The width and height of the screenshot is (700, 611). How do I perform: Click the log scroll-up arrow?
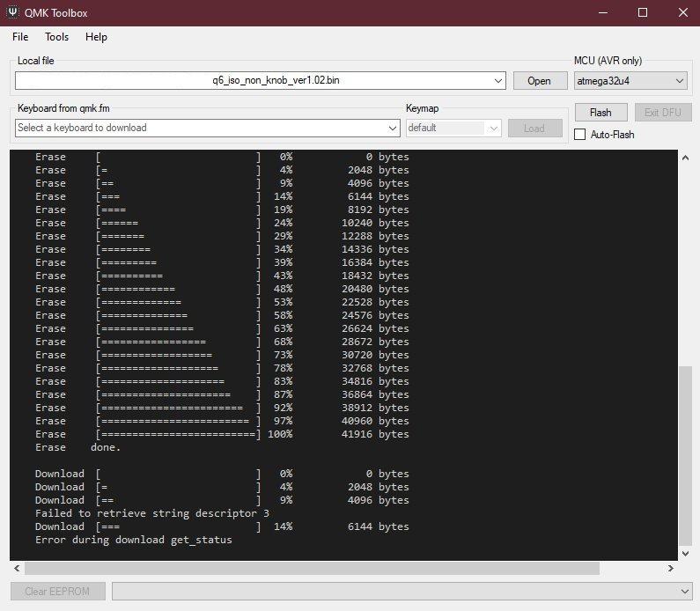pyautogui.click(x=685, y=158)
